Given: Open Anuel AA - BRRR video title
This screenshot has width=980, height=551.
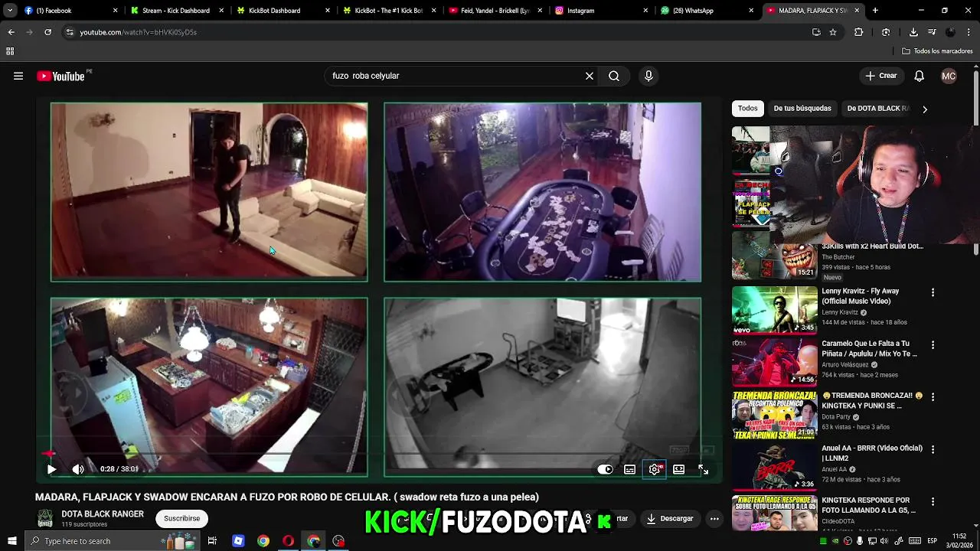Looking at the screenshot, I should pyautogui.click(x=872, y=453).
